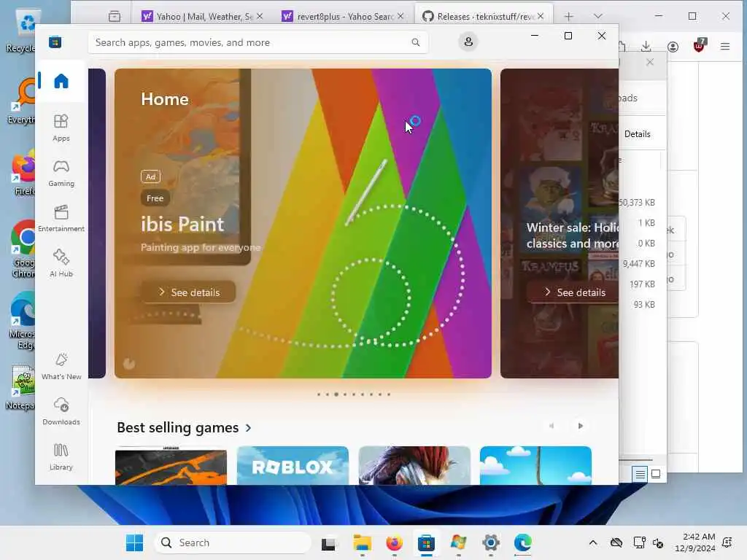Open Firefox application menu hamburger
Viewport: 747px width, 560px height.
pyautogui.click(x=725, y=47)
